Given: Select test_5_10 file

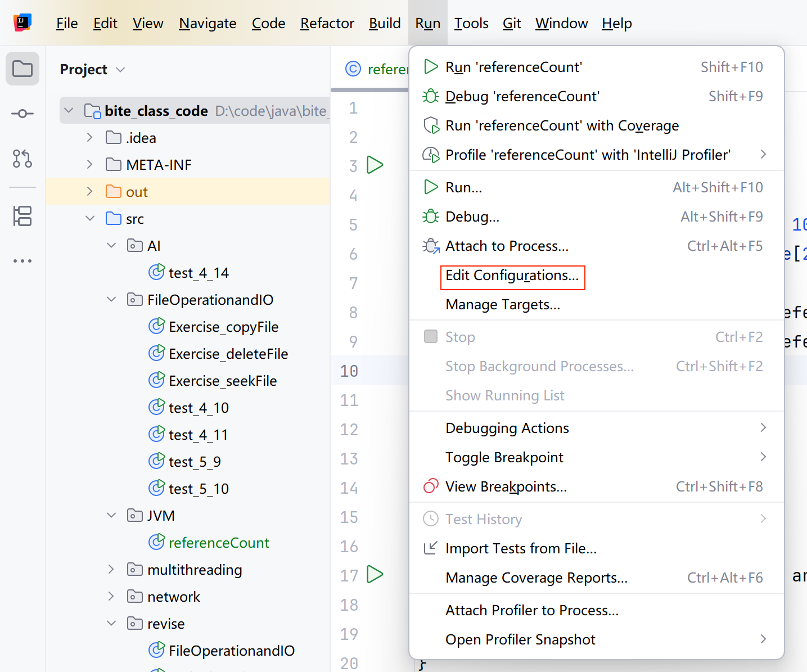Looking at the screenshot, I should tap(199, 489).
